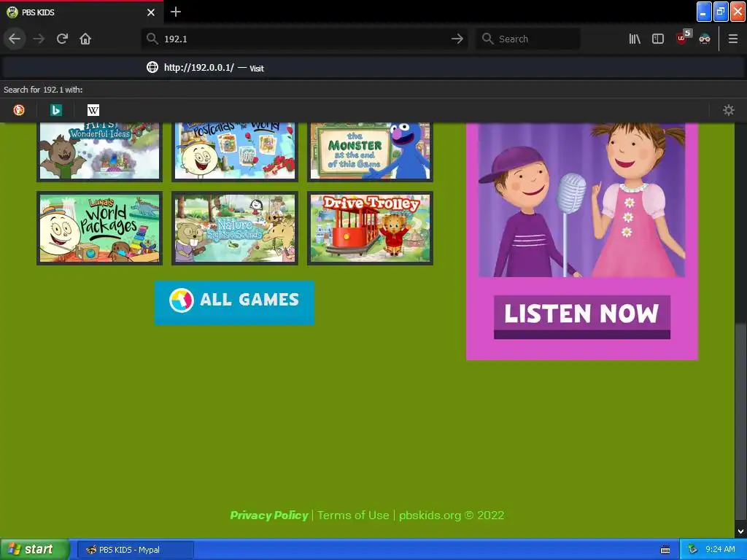Image resolution: width=747 pixels, height=560 pixels.
Task: Close the PBS KIDS tab
Action: pos(151,12)
